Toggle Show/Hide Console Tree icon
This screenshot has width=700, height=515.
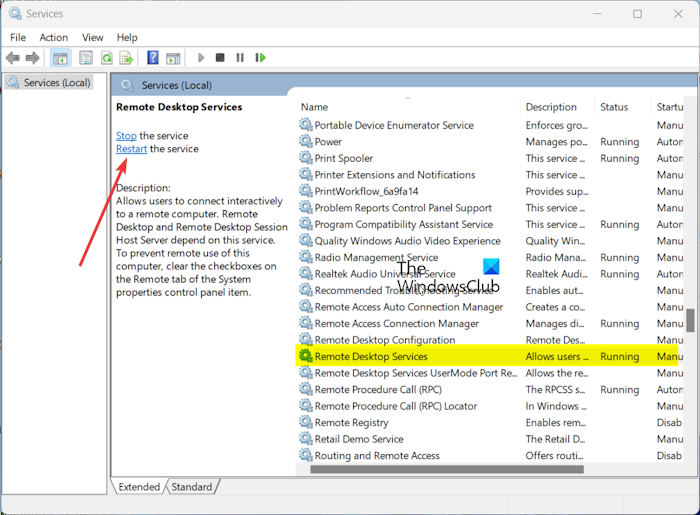point(60,58)
